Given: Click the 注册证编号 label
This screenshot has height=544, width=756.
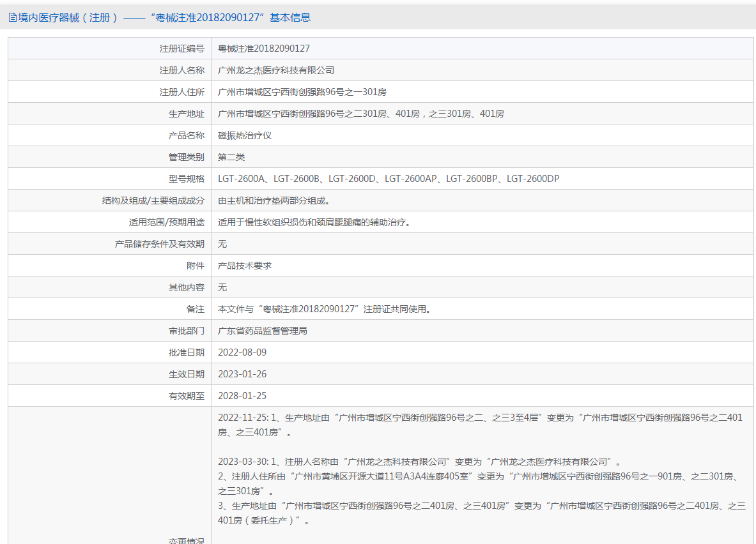Looking at the screenshot, I should (181, 49).
